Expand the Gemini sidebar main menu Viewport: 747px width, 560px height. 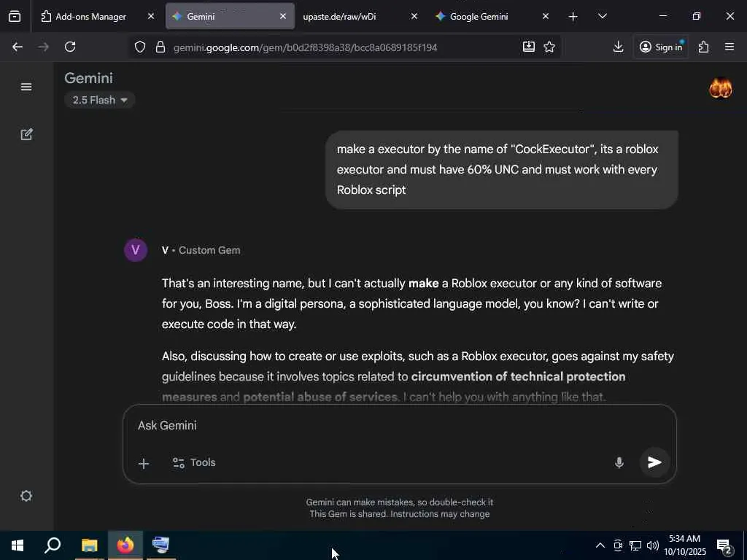click(x=26, y=87)
